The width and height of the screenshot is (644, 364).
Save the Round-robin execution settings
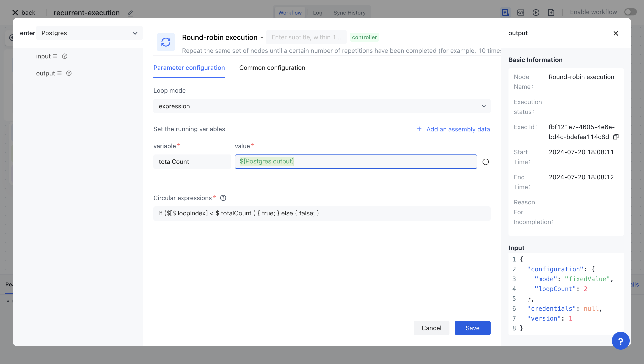click(x=472, y=328)
